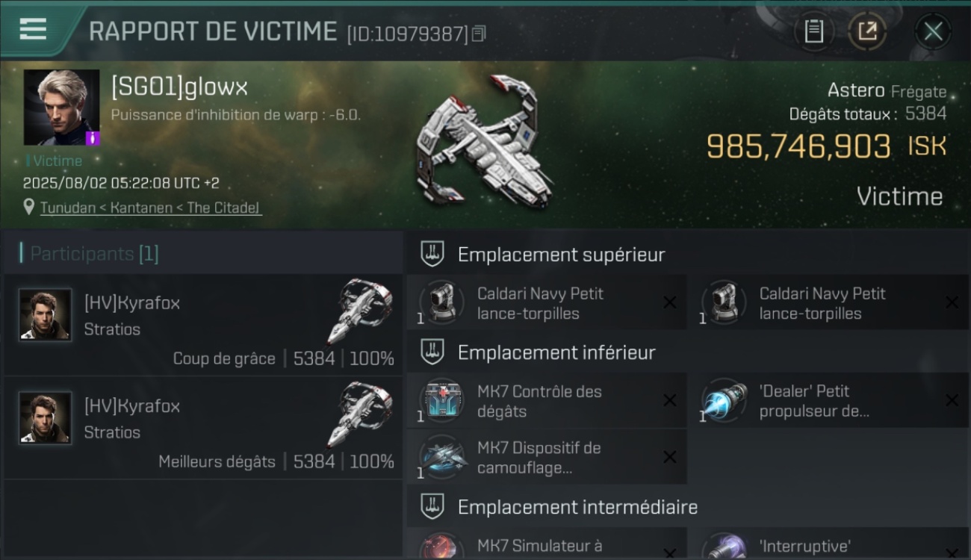Open Kyrafox Coup de grâce entry
This screenshot has height=560, width=971.
203,325
